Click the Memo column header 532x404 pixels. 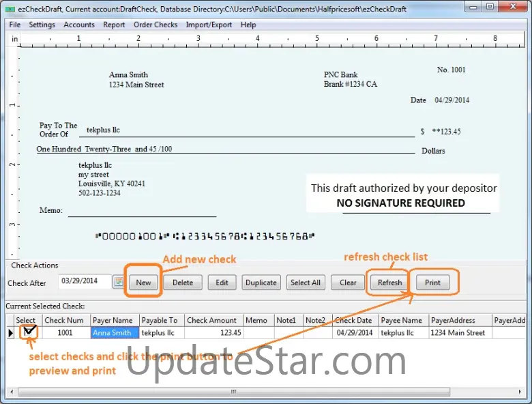(258, 320)
